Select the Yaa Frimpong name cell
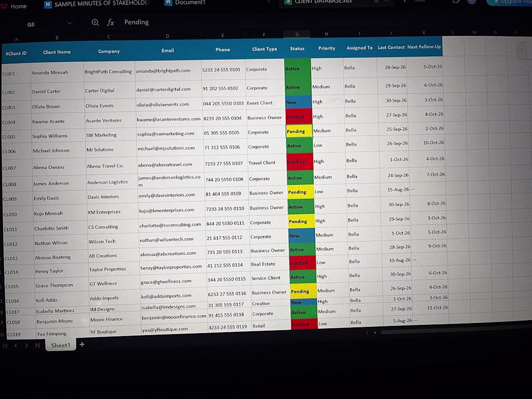Image resolution: width=532 pixels, height=399 pixels. tap(63, 333)
